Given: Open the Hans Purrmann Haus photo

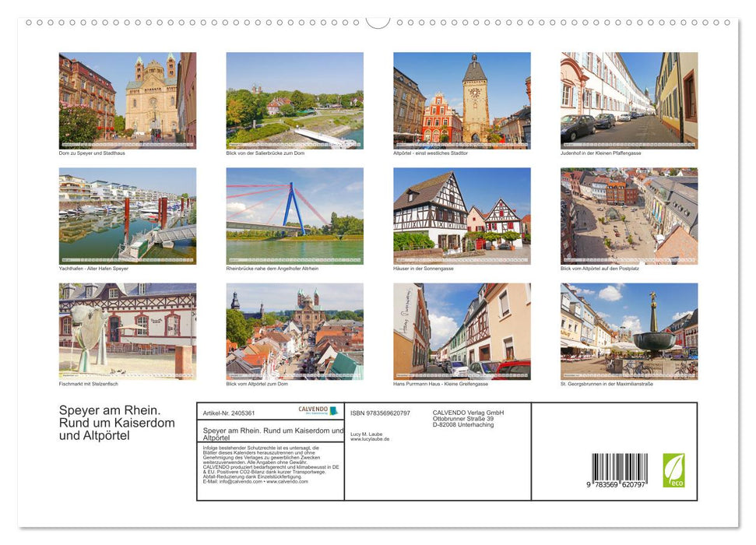Looking at the screenshot, I should click(462, 332).
